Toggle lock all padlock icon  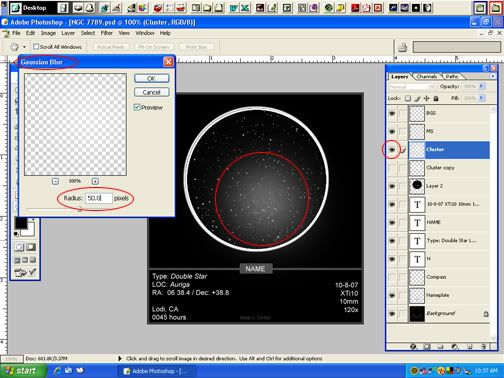[436, 98]
